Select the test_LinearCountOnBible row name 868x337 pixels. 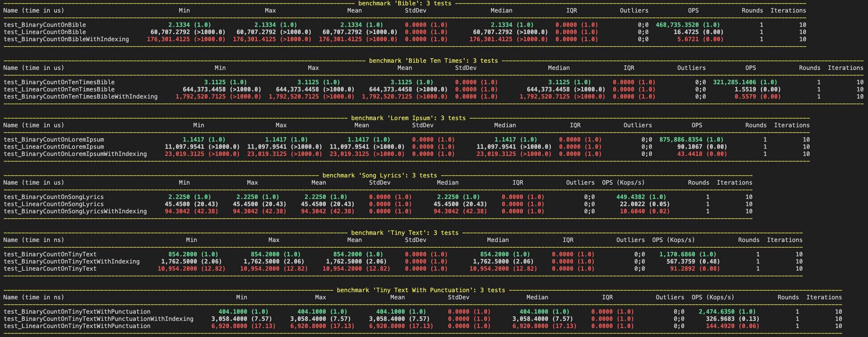45,32
